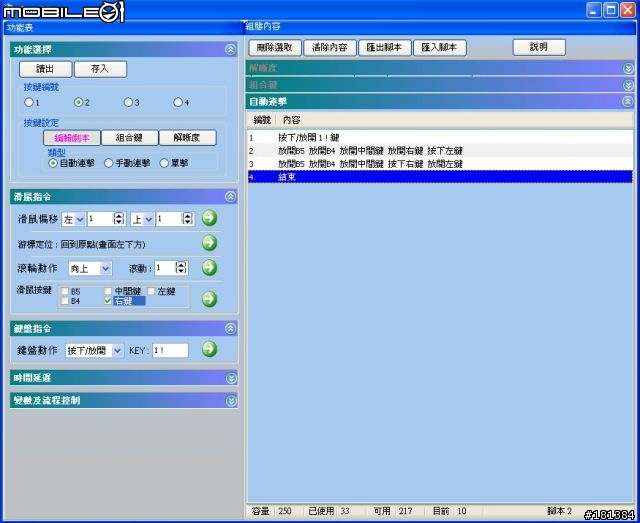The image size is (640, 523).
Task: Click the vertical offset value stepper
Action: pyautogui.click(x=187, y=219)
